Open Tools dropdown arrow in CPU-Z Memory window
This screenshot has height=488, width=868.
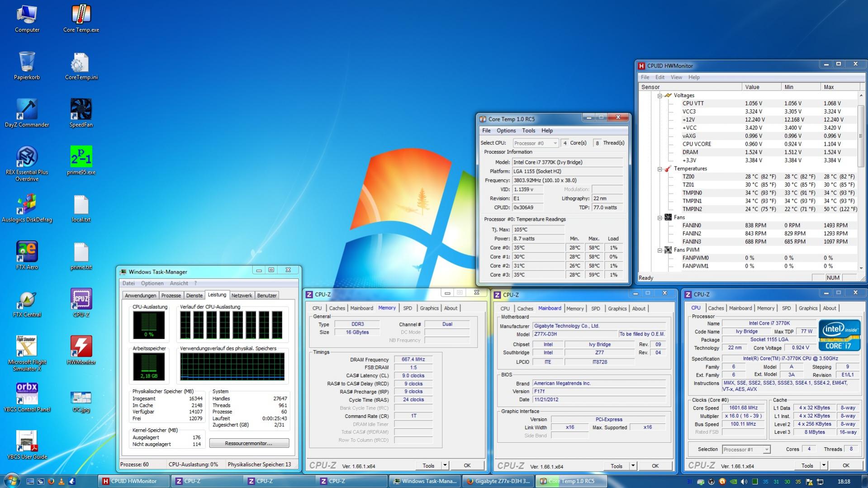click(445, 465)
